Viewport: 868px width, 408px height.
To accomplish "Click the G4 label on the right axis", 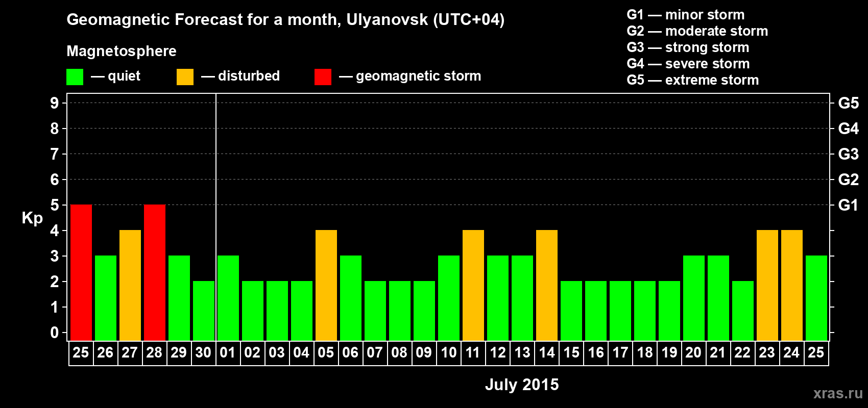I will point(848,129).
